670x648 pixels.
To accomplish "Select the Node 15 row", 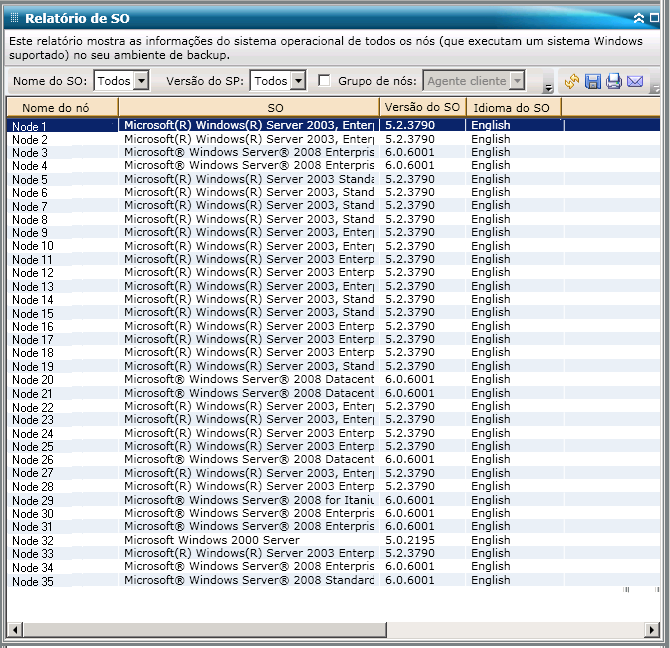I will [333, 313].
